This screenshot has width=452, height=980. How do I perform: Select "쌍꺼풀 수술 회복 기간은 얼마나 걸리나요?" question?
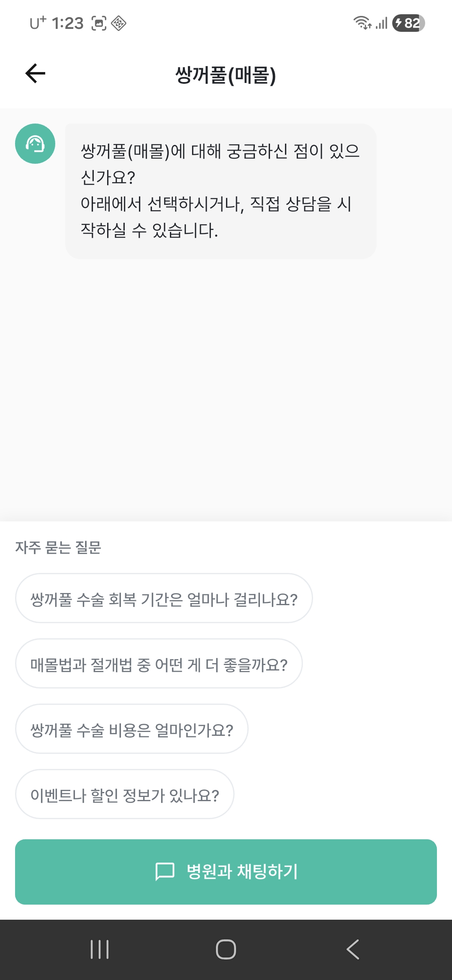point(164,598)
